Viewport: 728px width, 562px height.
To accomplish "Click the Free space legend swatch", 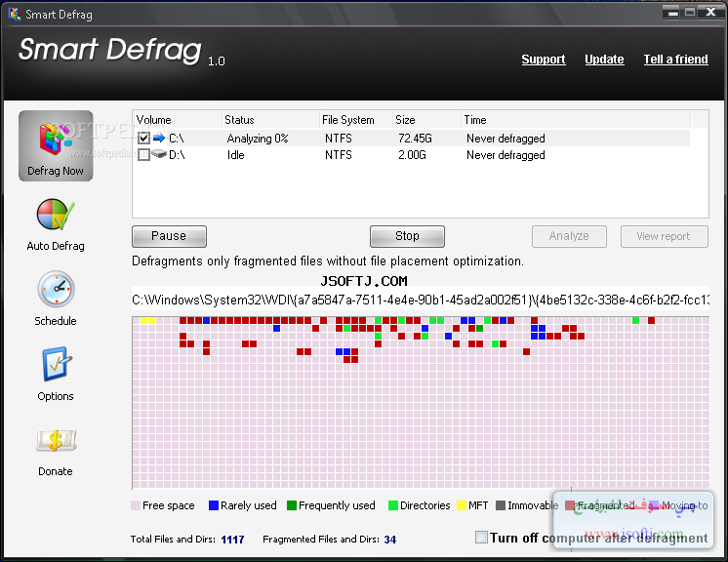I will (x=136, y=505).
